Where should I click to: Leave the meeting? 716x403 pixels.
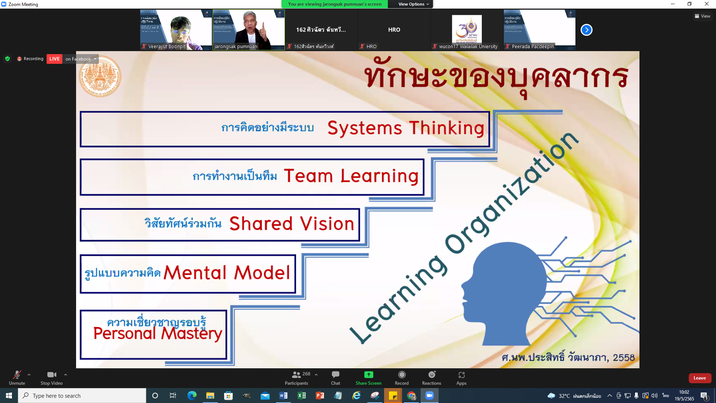click(x=700, y=378)
